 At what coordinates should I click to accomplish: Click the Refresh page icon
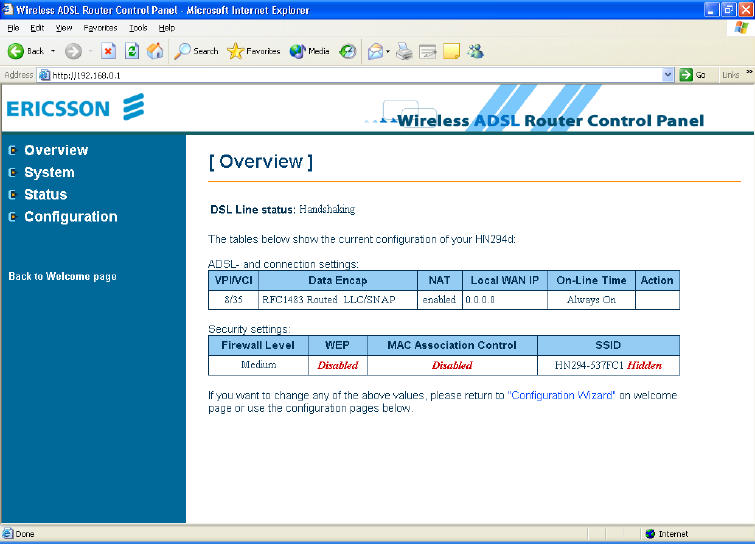pos(132,51)
